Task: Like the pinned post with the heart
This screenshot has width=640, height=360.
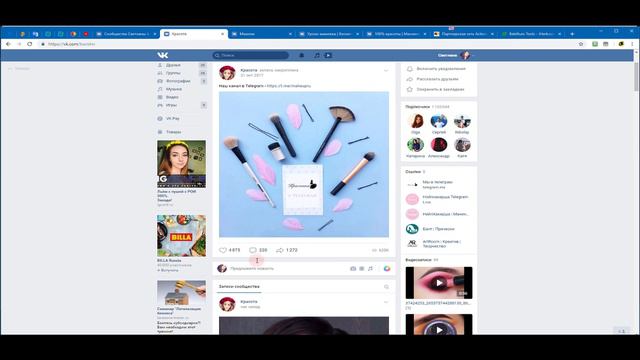Action: [x=223, y=250]
